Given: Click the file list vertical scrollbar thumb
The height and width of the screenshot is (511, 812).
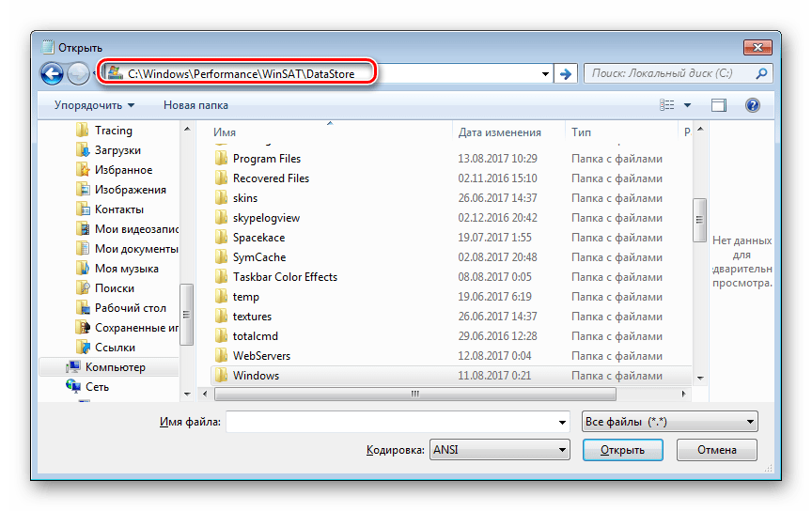Looking at the screenshot, I should [x=699, y=220].
